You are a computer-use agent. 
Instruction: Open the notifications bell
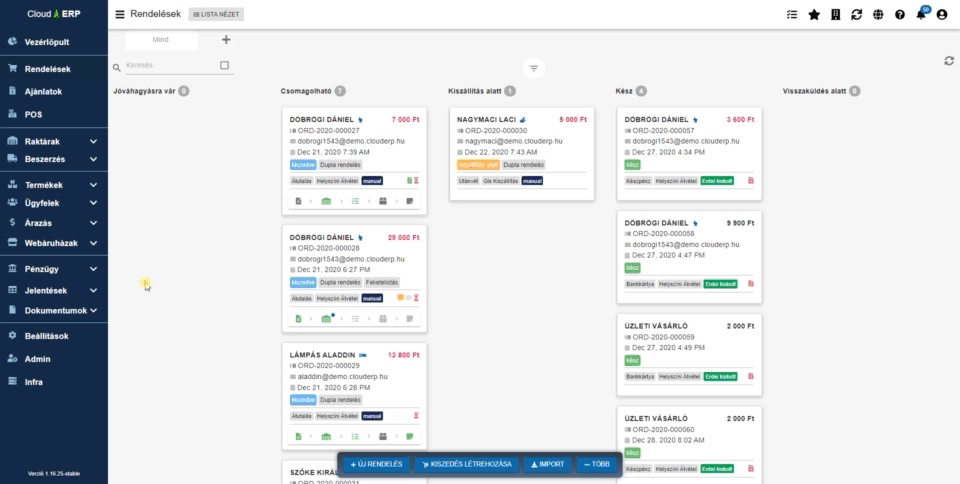point(921,15)
